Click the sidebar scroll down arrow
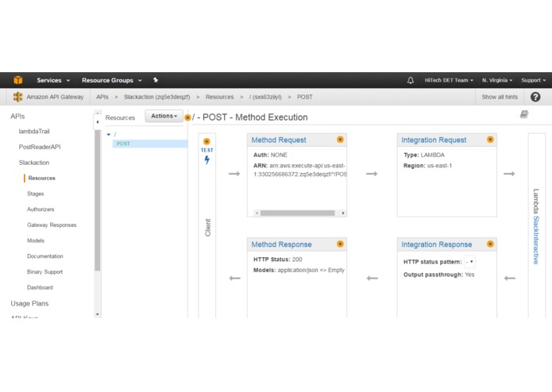552x392 pixels. 98,314
